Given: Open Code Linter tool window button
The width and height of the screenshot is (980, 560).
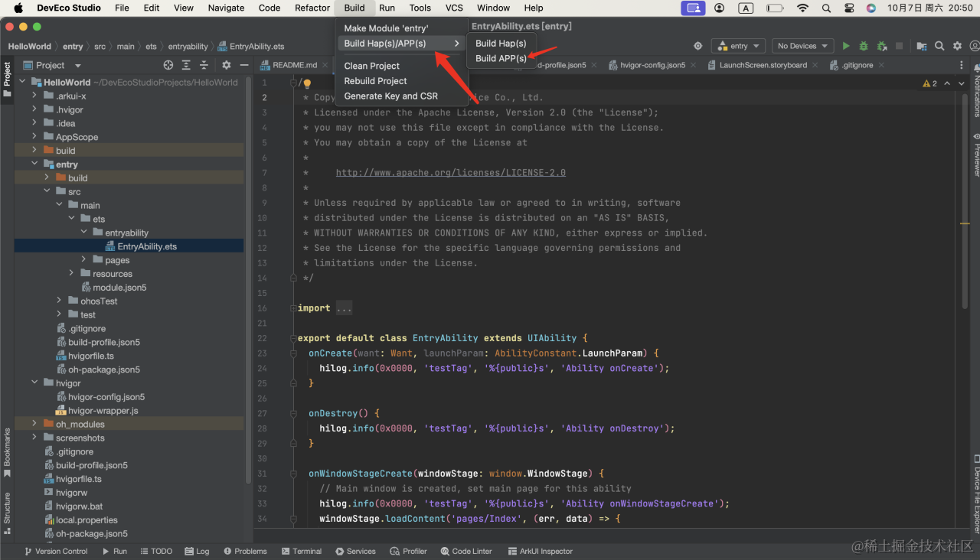Looking at the screenshot, I should point(466,551).
